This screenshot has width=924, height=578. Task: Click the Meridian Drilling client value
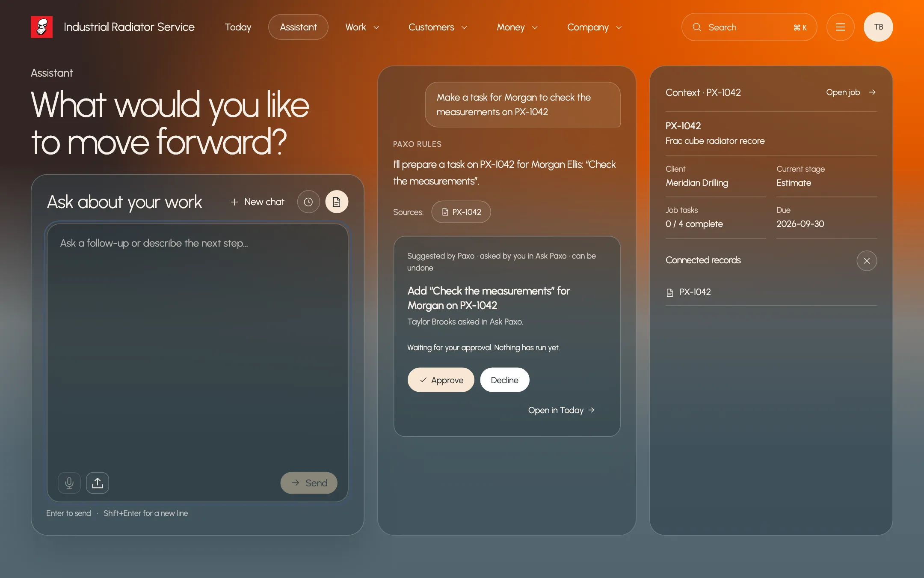click(696, 183)
